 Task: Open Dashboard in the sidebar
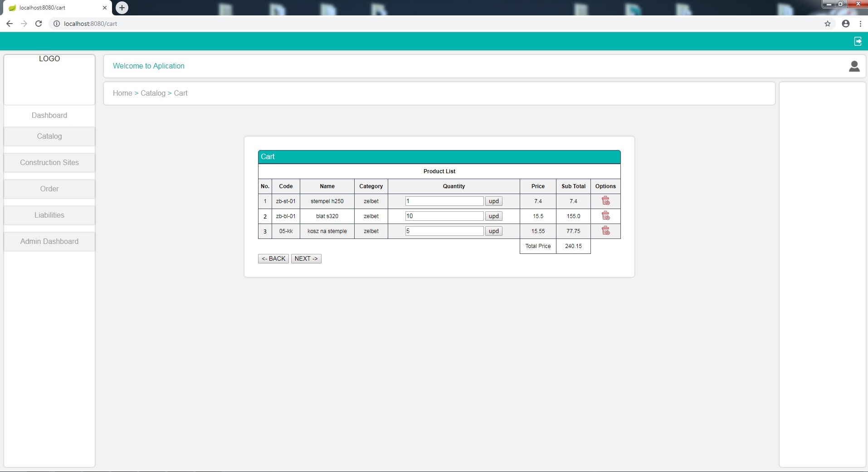pyautogui.click(x=49, y=115)
